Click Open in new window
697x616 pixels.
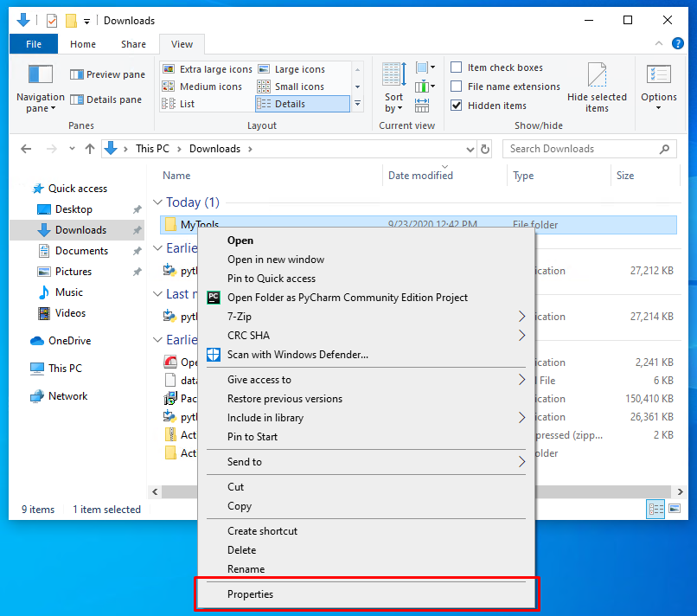[367, 259]
